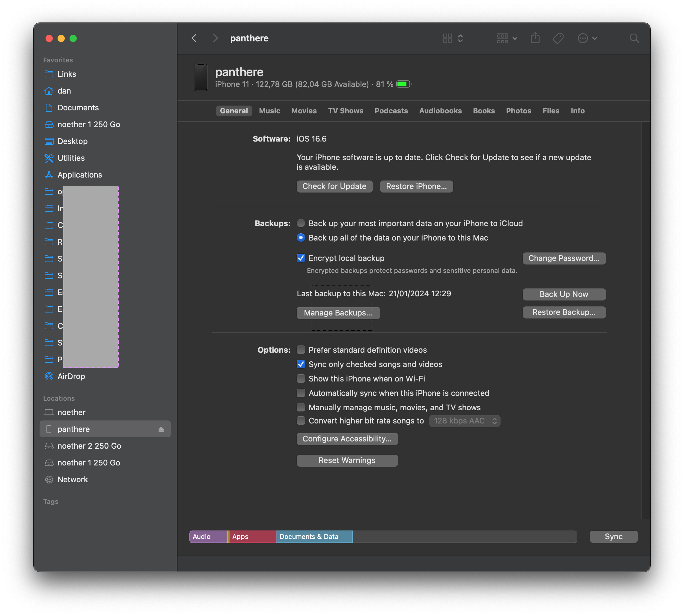Open the group-by view dropdown
The height and width of the screenshot is (616, 684).
(507, 38)
